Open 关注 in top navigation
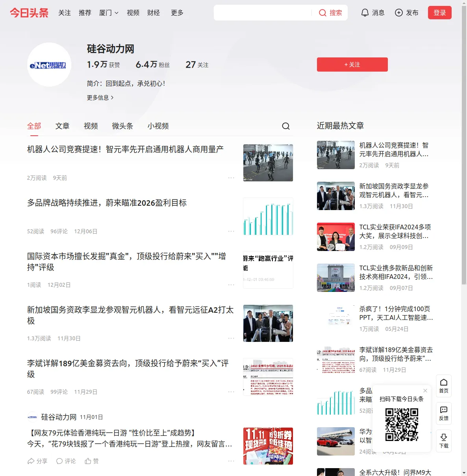 (x=65, y=13)
